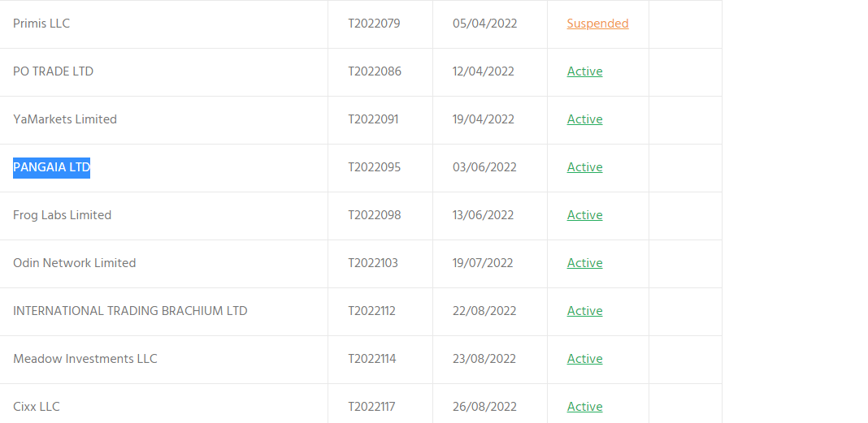Click the Primis LLC company name
The width and height of the screenshot is (868, 423).
pos(41,24)
